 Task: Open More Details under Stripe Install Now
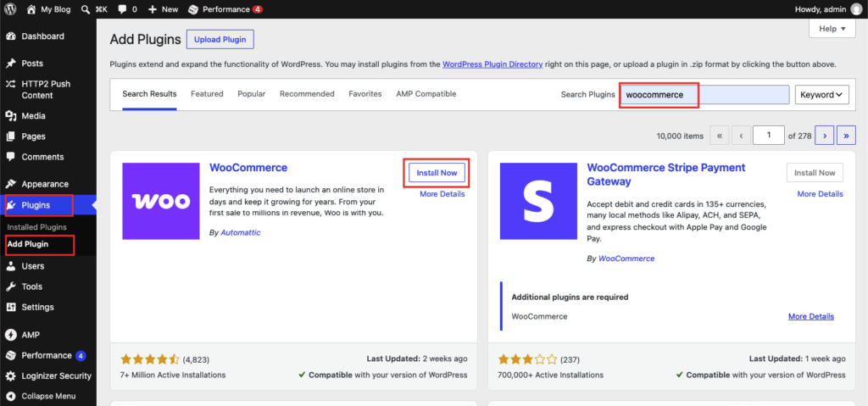point(820,194)
